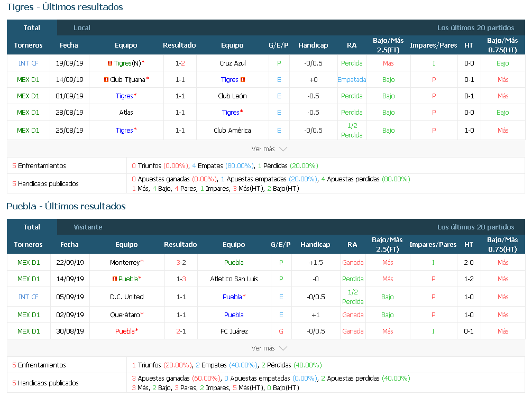Image resolution: width=532 pixels, height=397 pixels.
Task: Open the Atletico San Luis team link
Action: click(234, 279)
